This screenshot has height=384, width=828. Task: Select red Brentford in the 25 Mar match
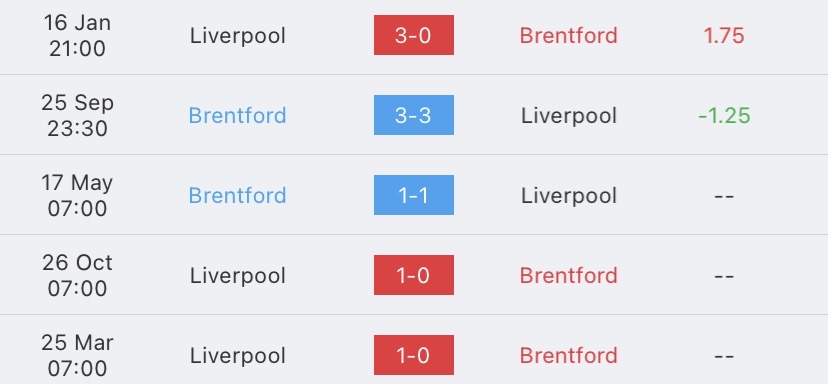click(x=568, y=355)
